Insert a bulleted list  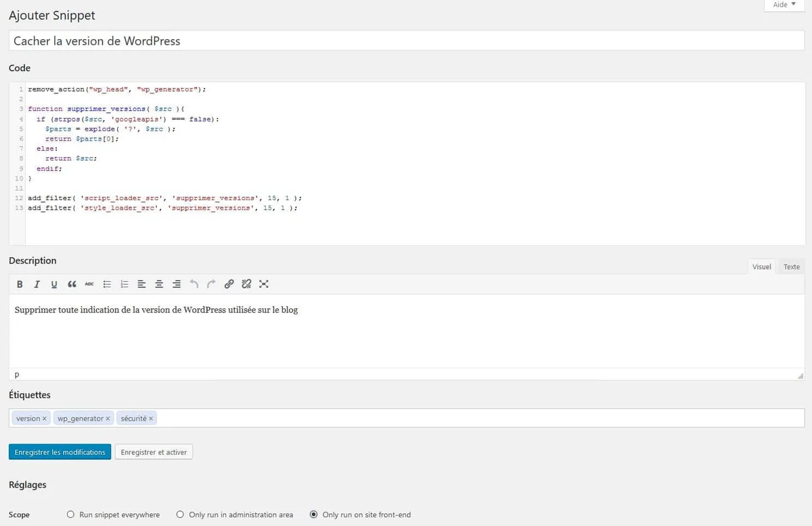pyautogui.click(x=107, y=284)
